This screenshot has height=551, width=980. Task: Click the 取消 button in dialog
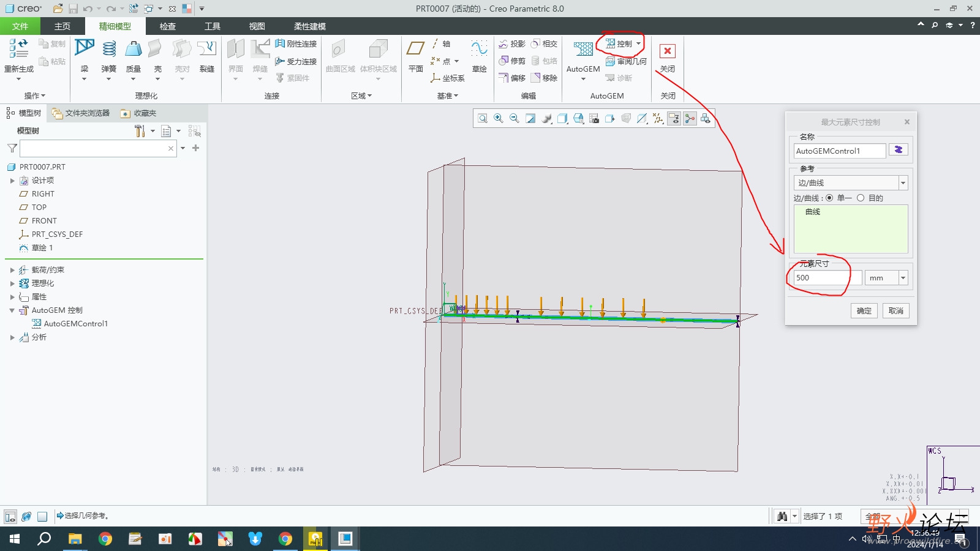[x=896, y=310]
